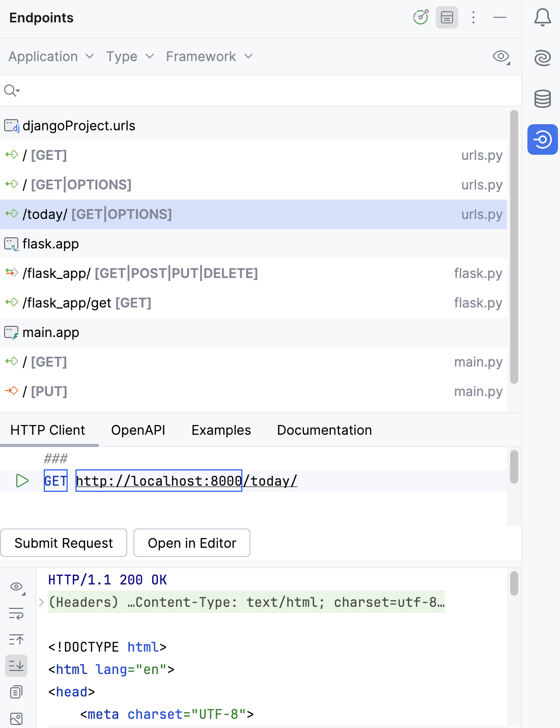Open the Database tool window icon

coord(542,99)
